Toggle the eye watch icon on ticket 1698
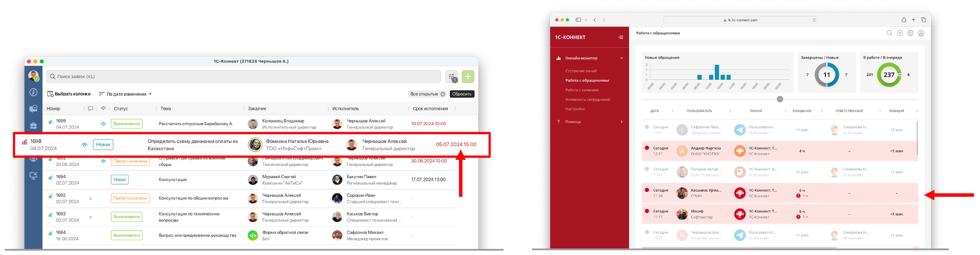This screenshot has width=980, height=255. [x=84, y=145]
